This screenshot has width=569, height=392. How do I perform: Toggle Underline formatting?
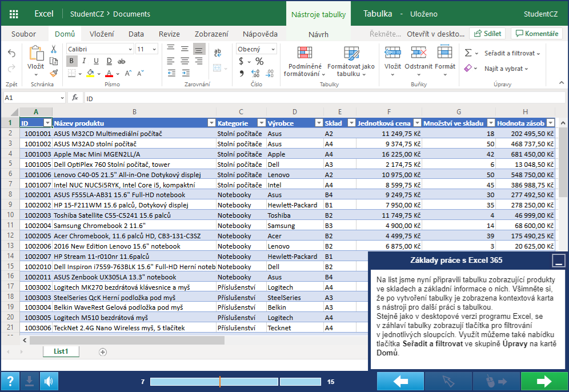pyautogui.click(x=96, y=61)
